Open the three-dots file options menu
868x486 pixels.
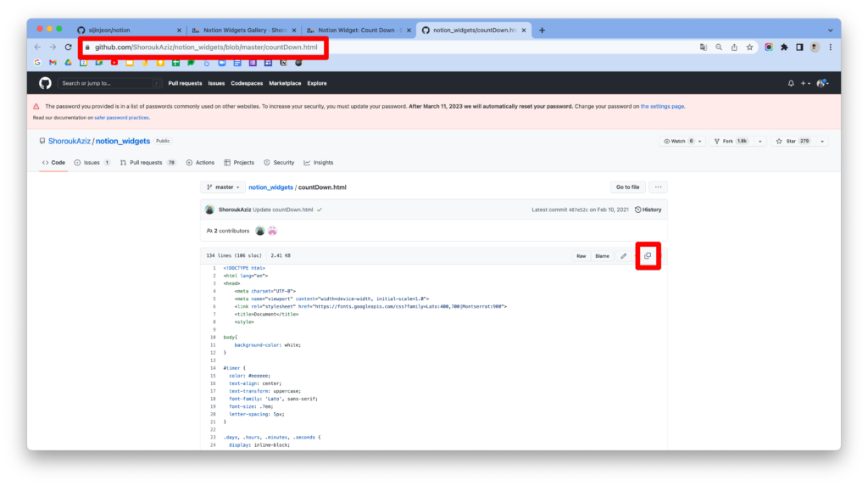click(658, 187)
